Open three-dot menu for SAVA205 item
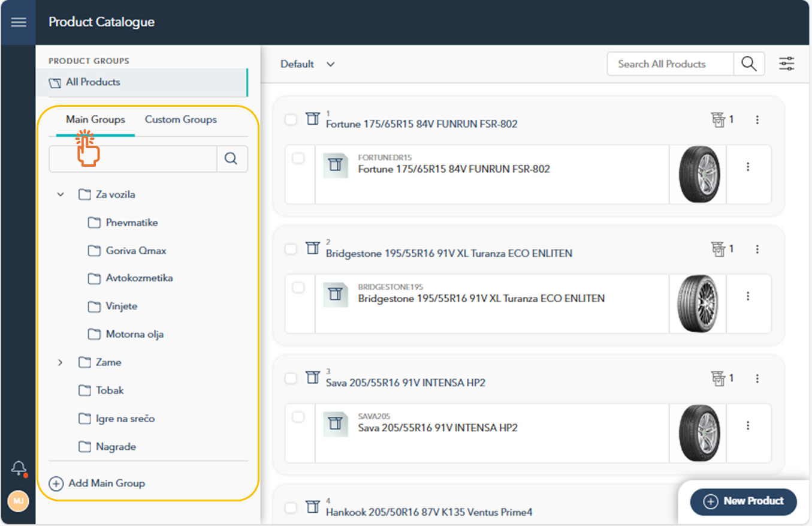 click(x=748, y=425)
